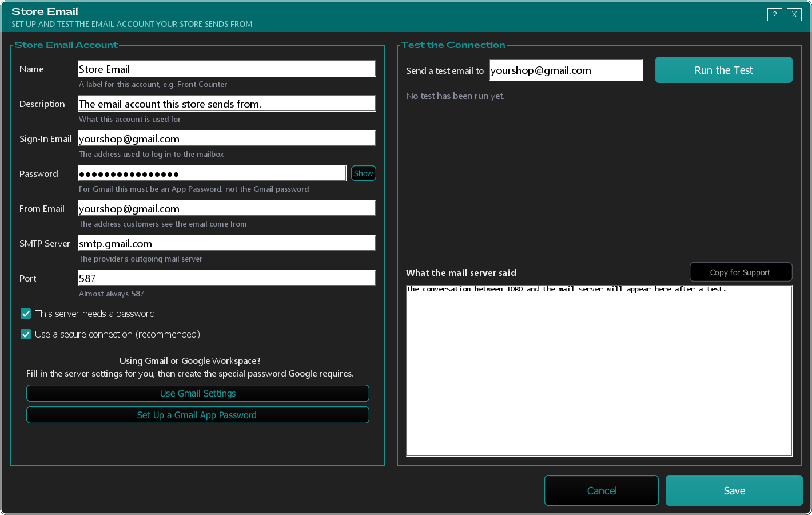This screenshot has height=515, width=812.
Task: Click 'The address used to log in' hint
Action: (152, 154)
